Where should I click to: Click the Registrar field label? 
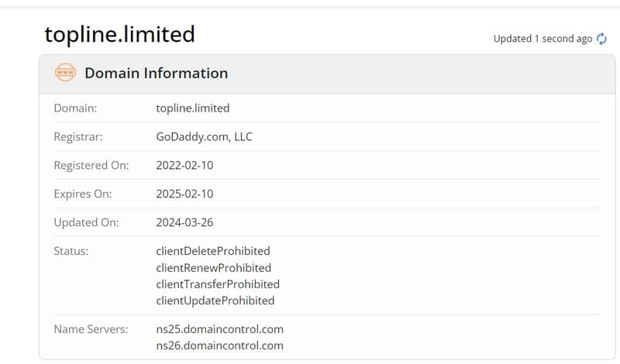[78, 137]
